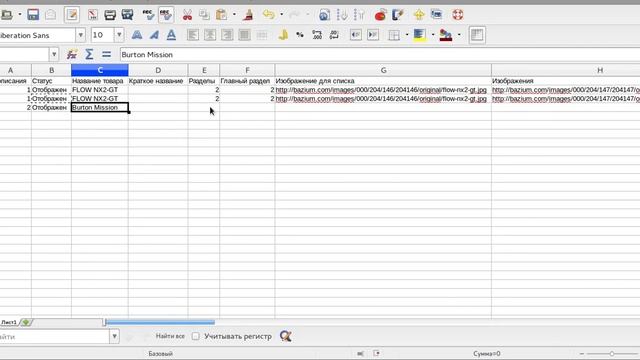Export directly as PDF

[93, 15]
